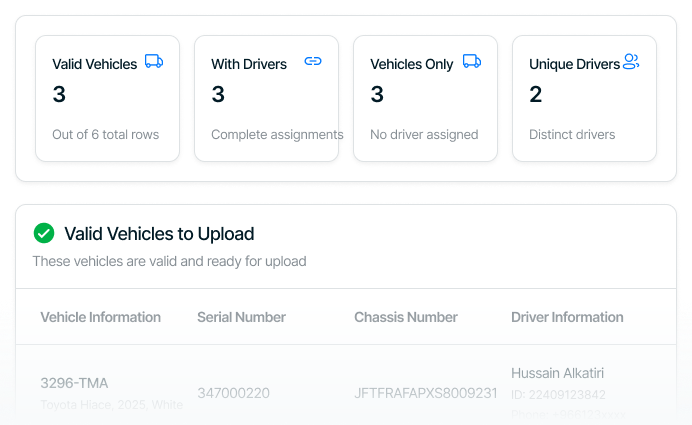
Task: Select the With Drivers count of 3
Action: tap(218, 95)
